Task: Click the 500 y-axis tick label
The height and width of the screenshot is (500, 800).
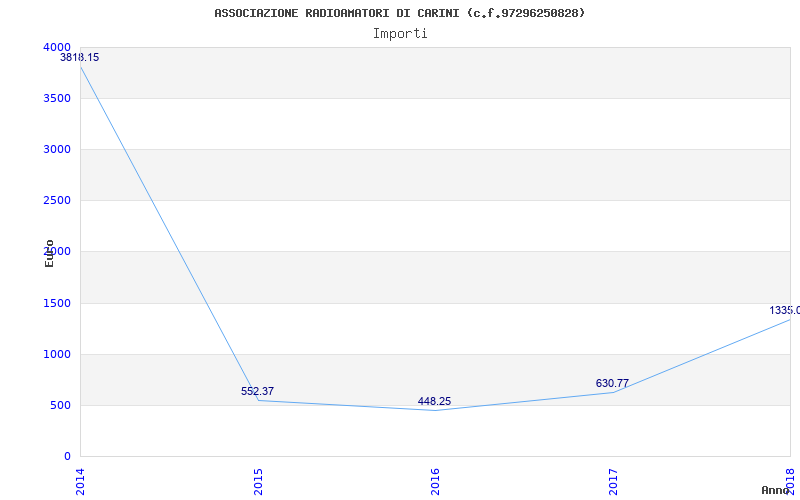Action: tap(60, 406)
